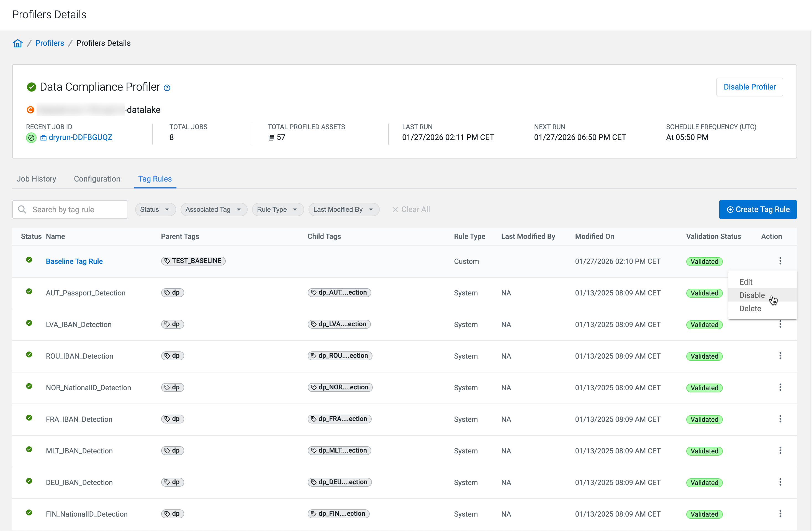Click the TEST_BASELINE parent tag chip
The height and width of the screenshot is (531, 812).
click(x=194, y=261)
